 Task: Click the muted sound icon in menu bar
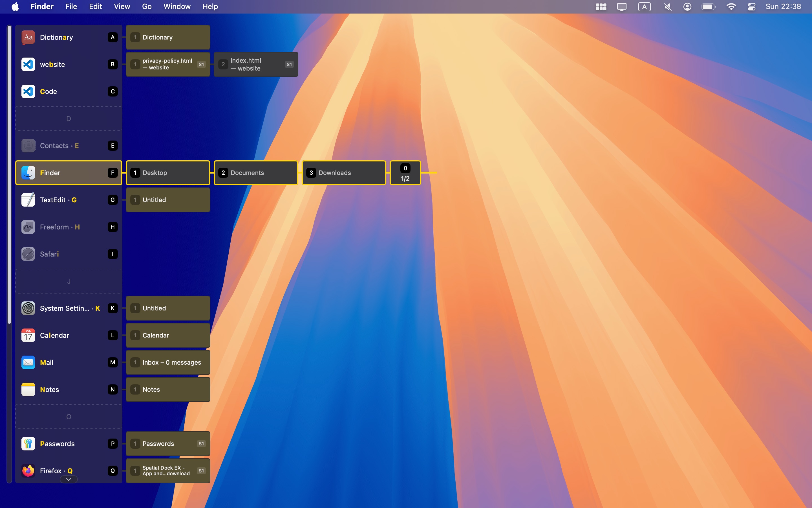[668, 7]
